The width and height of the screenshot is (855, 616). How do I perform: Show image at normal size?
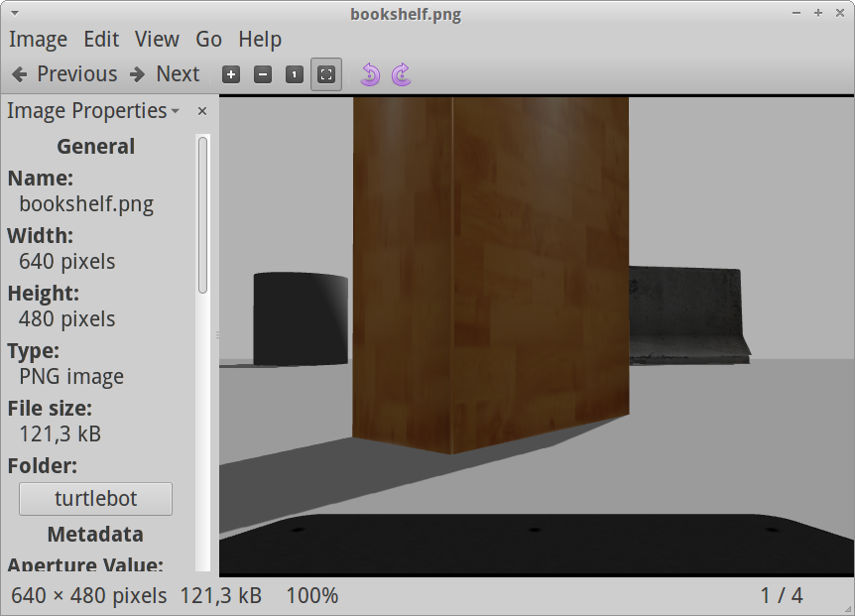(295, 74)
